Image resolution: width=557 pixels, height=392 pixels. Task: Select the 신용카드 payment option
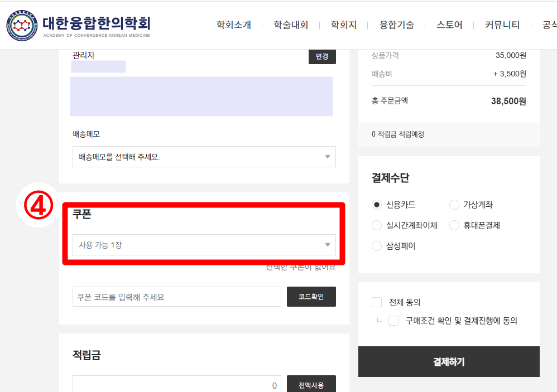(377, 205)
